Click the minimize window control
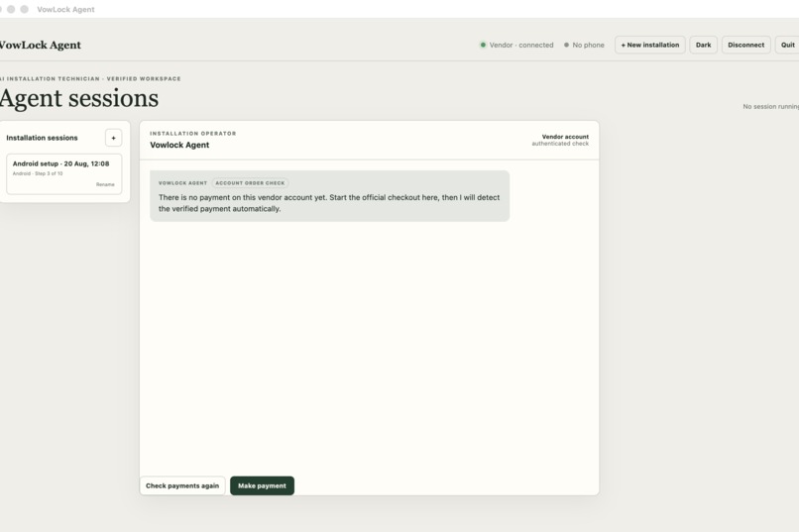The image size is (799, 532). pos(11,9)
